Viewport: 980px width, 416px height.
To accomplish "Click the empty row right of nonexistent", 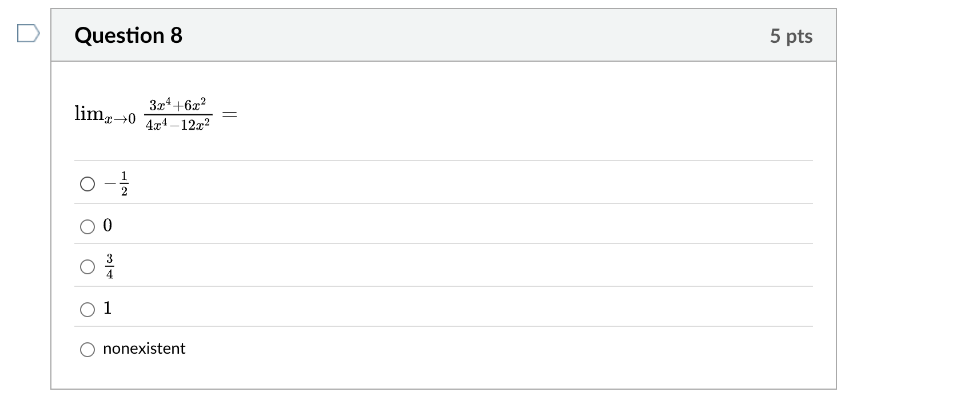I will pyautogui.click(x=486, y=349).
